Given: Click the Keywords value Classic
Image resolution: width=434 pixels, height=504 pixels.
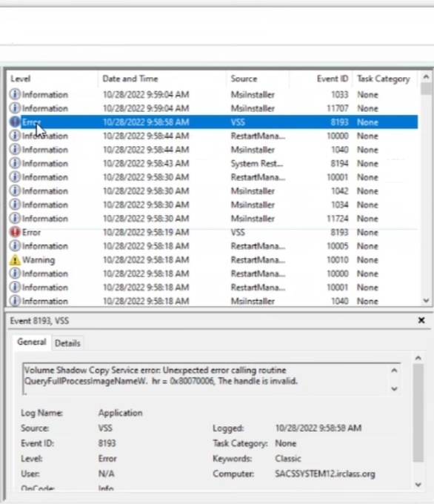Looking at the screenshot, I should pos(288,458).
